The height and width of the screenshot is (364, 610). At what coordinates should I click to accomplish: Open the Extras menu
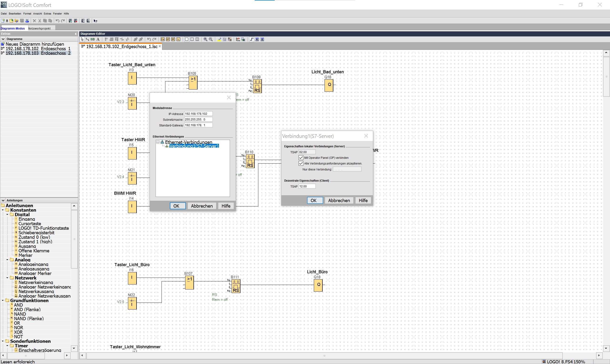(x=47, y=14)
